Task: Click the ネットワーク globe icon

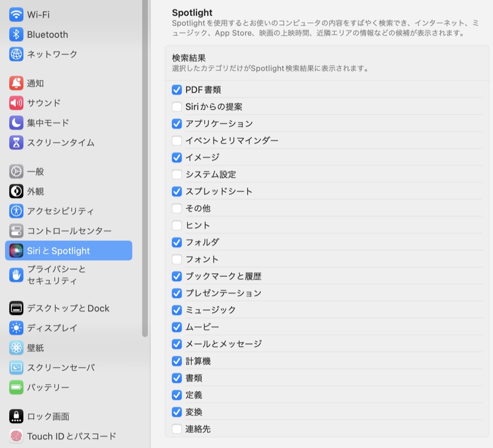Action: 16,54
